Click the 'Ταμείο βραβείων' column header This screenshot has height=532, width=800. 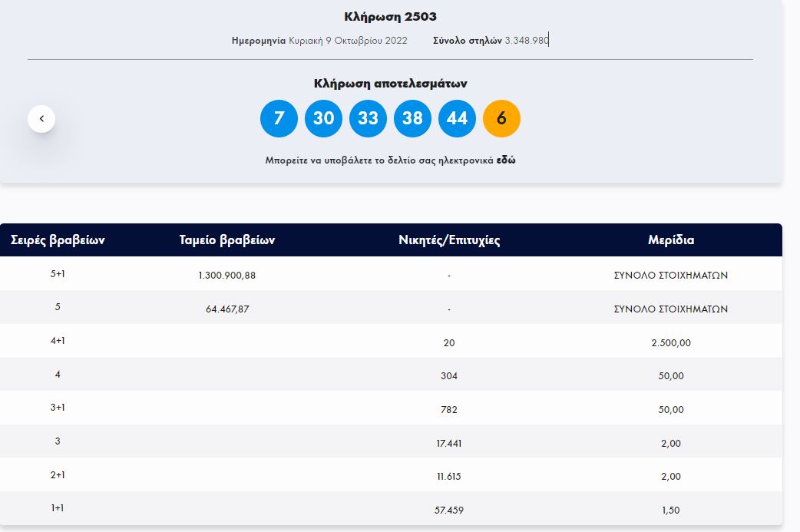point(226,240)
